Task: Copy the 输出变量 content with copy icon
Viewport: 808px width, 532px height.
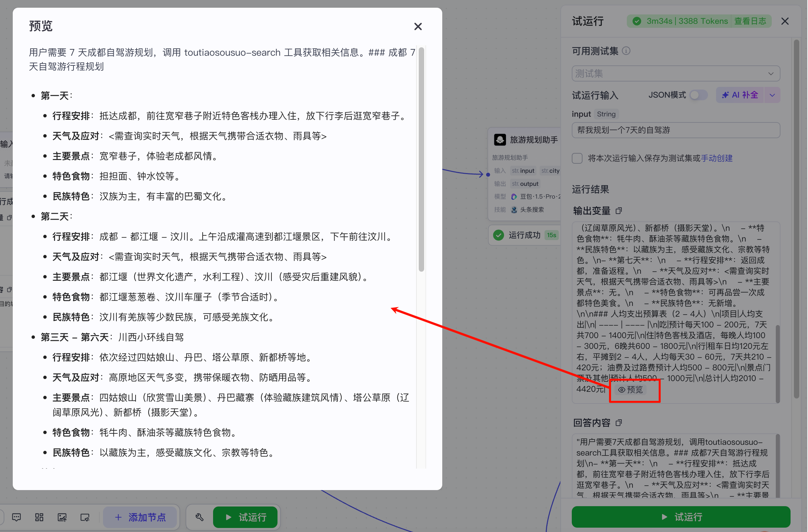Action: [618, 211]
